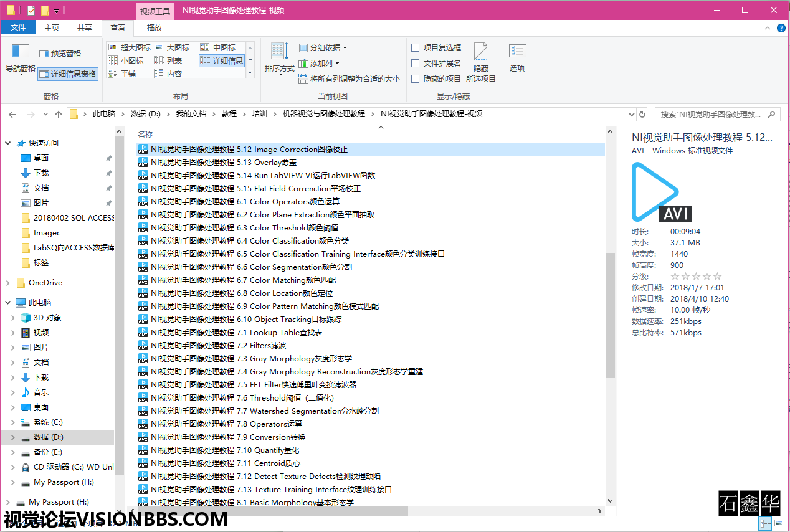Sort by the 名称 column header

[145, 134]
